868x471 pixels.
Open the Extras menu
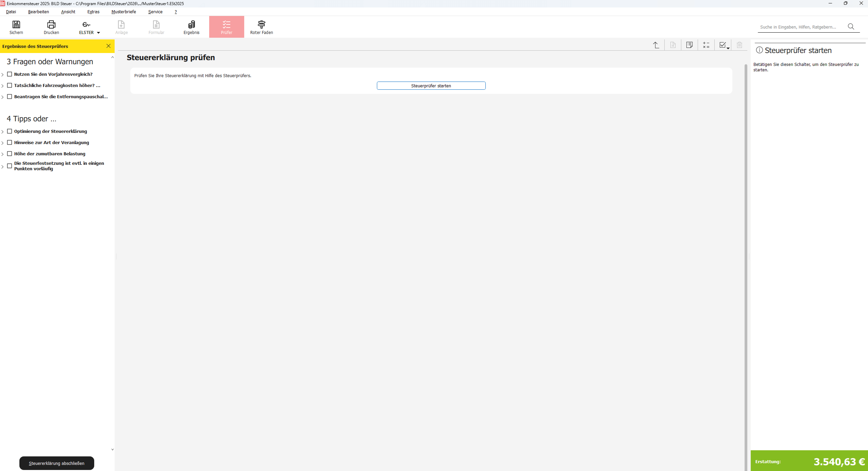pyautogui.click(x=93, y=12)
